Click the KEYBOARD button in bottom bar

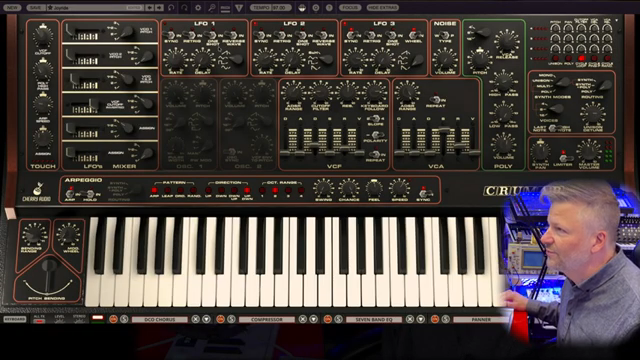pyautogui.click(x=15, y=319)
